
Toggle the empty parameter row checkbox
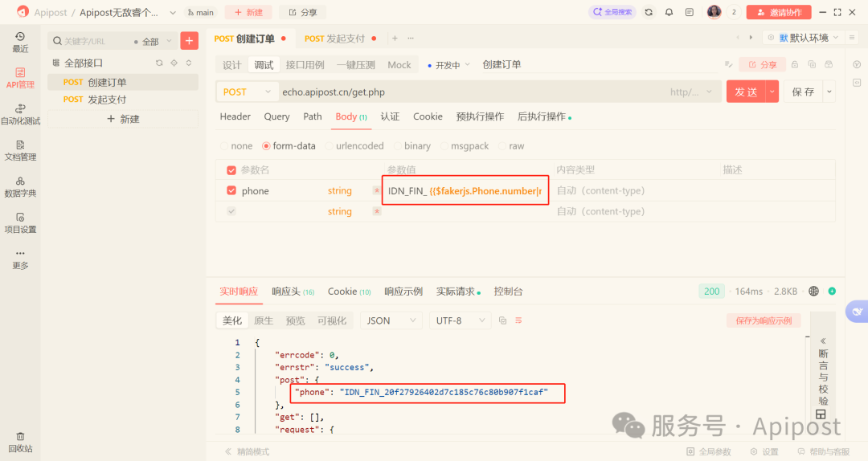pos(231,211)
